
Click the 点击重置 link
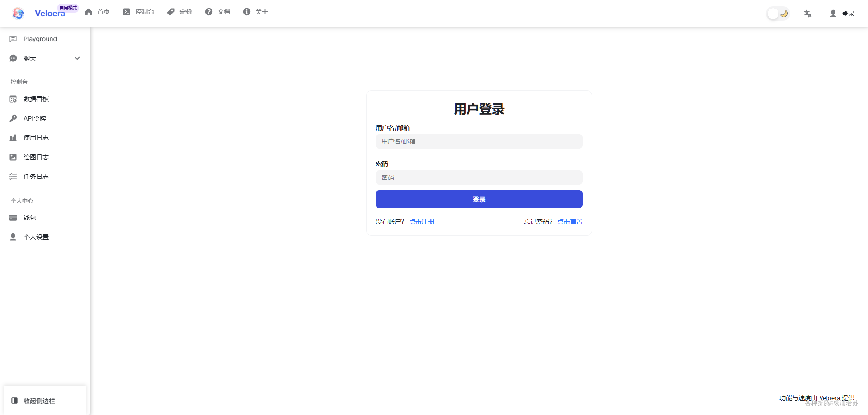point(570,222)
